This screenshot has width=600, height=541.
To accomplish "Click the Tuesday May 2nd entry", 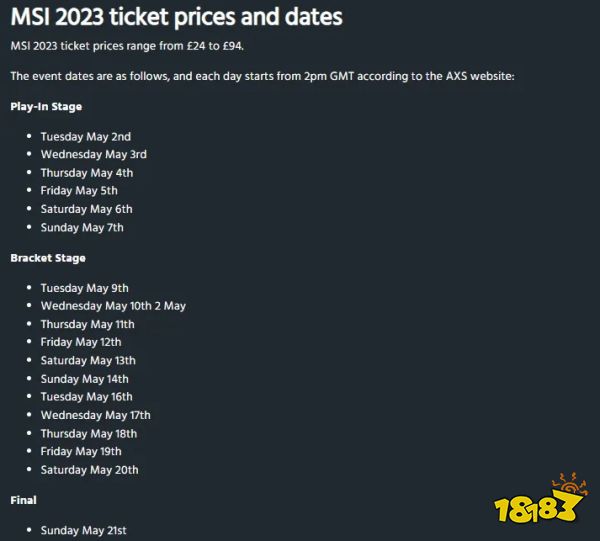I will click(86, 137).
